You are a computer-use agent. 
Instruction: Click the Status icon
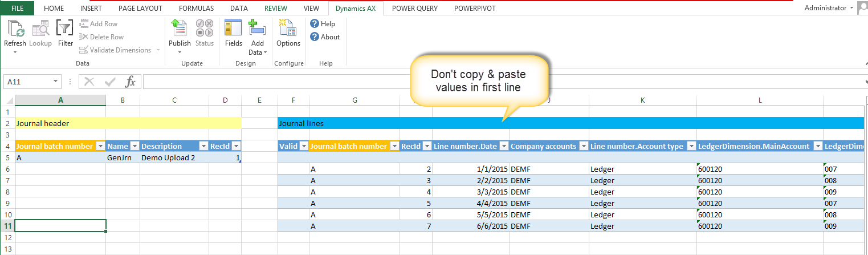tap(205, 29)
